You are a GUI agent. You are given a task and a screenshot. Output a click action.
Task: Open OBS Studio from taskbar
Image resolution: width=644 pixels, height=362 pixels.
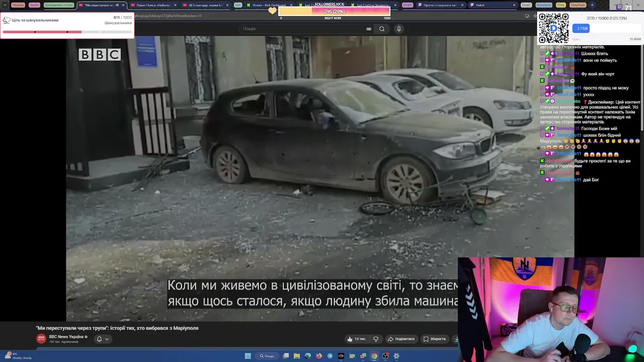point(385,356)
